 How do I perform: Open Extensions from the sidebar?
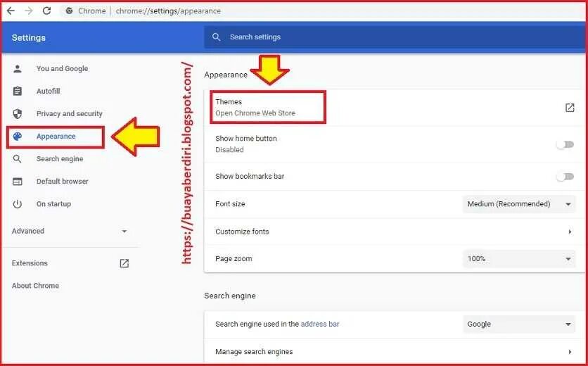(x=30, y=263)
